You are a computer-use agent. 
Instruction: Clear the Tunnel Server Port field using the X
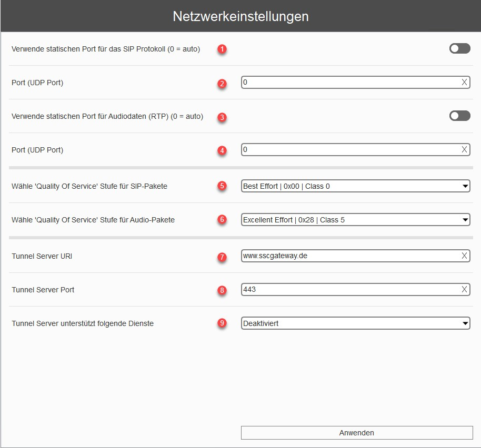pos(464,289)
